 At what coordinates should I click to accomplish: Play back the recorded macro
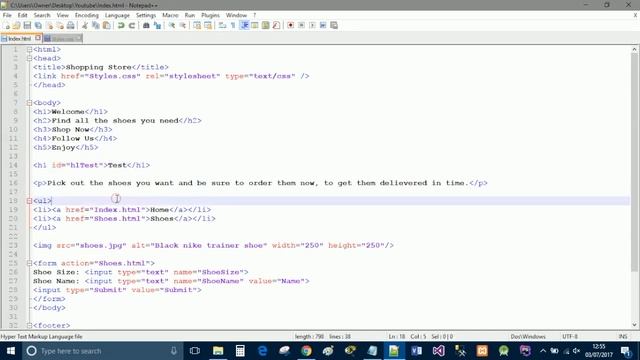coord(312,25)
